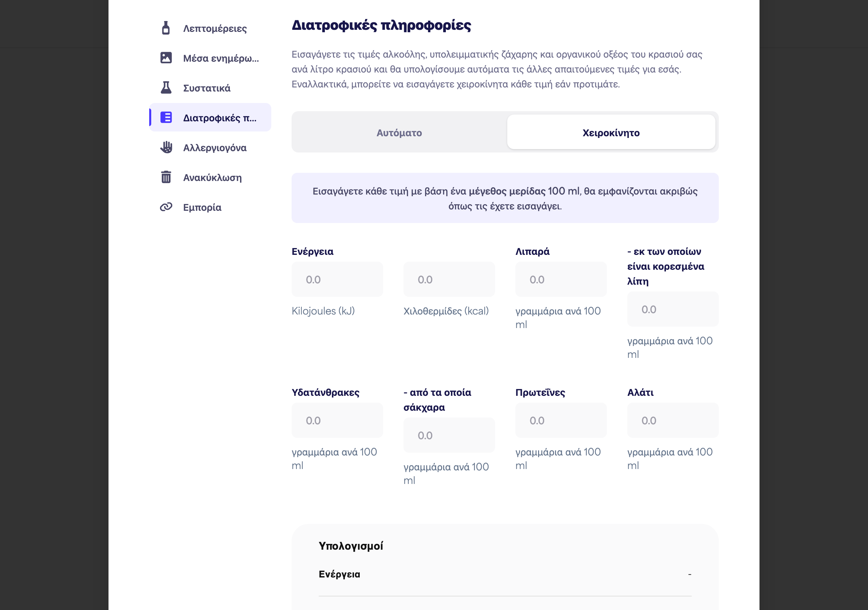The height and width of the screenshot is (610, 868).
Task: Click the flask icon beside Συστατικά
Action: tap(166, 88)
